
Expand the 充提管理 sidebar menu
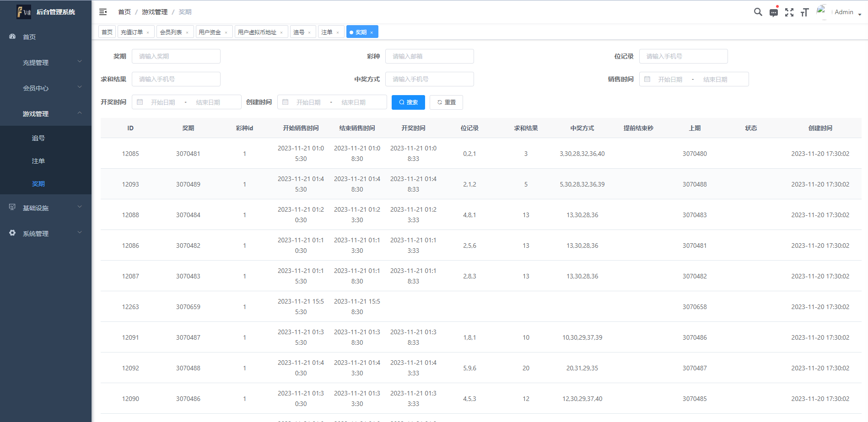pyautogui.click(x=46, y=62)
